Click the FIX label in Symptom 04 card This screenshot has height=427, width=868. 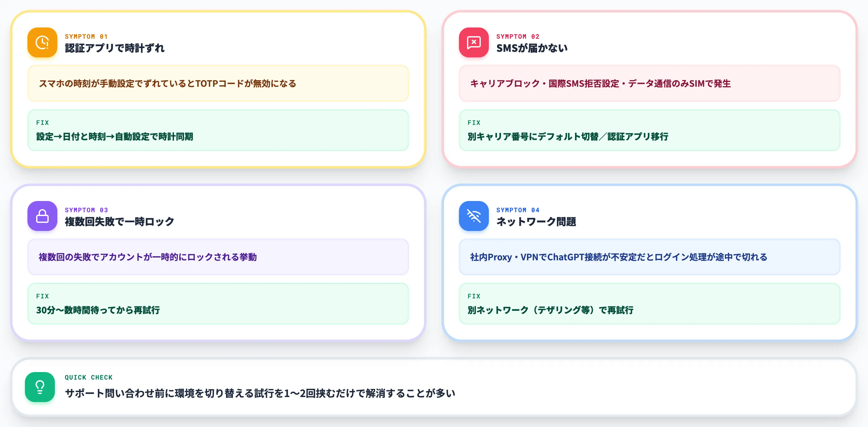tap(474, 296)
